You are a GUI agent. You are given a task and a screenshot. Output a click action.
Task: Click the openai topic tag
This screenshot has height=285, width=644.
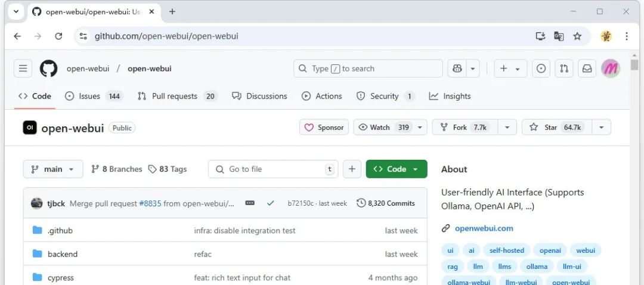point(550,250)
